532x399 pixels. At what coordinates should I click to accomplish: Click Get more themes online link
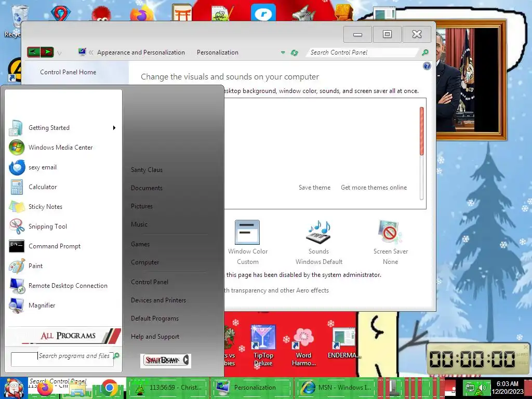pyautogui.click(x=374, y=188)
